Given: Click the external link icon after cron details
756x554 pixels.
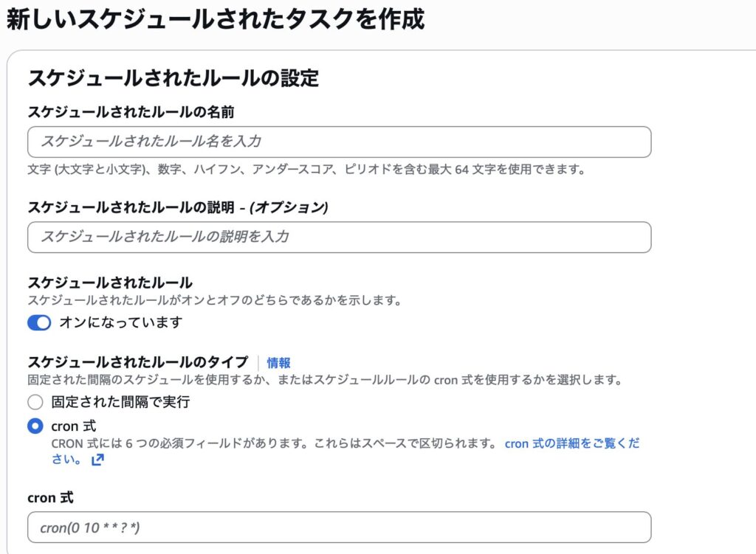Looking at the screenshot, I should [97, 460].
